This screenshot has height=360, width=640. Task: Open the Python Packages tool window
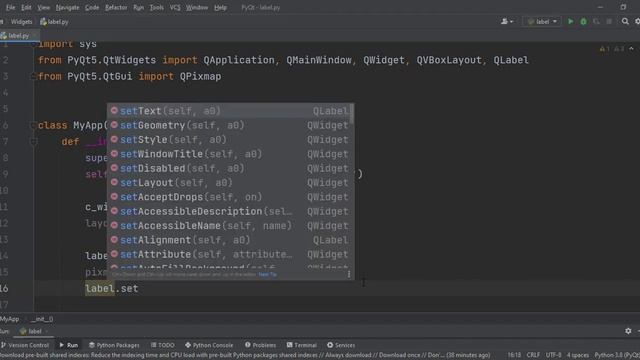click(114, 345)
